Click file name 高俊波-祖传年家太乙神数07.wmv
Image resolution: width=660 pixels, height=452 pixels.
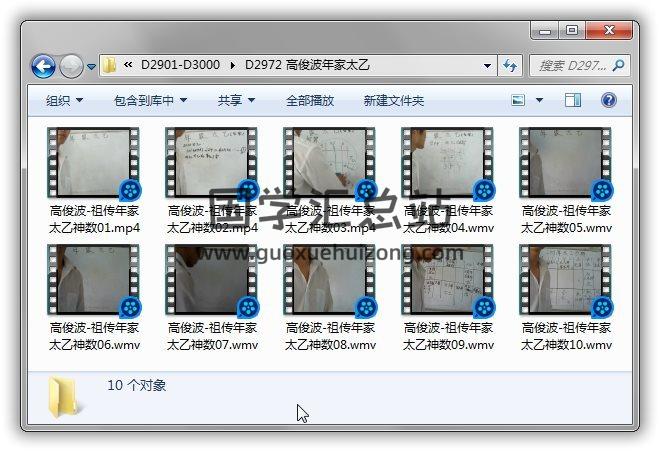coord(212,336)
